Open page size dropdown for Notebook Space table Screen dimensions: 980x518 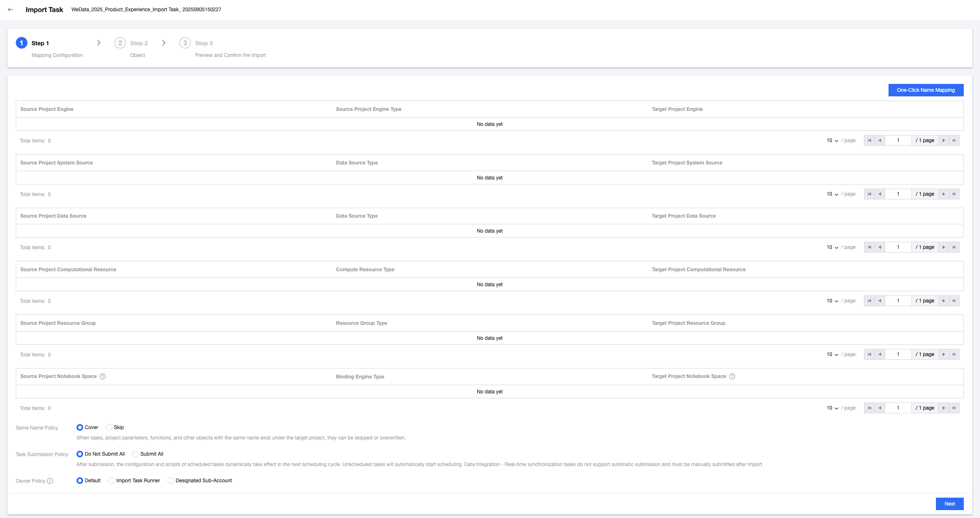(x=832, y=408)
